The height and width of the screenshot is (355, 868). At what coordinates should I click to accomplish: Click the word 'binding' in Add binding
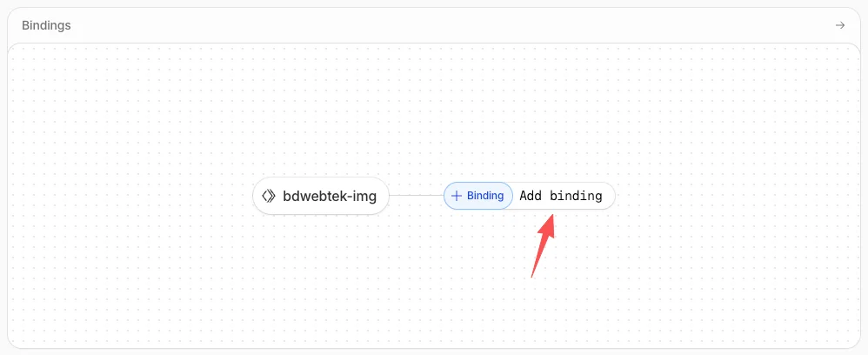[577, 196]
